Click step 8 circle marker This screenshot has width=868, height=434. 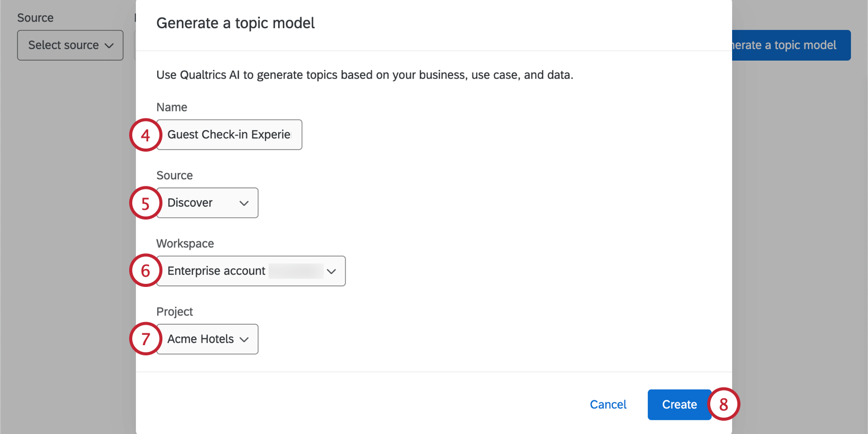tap(724, 404)
